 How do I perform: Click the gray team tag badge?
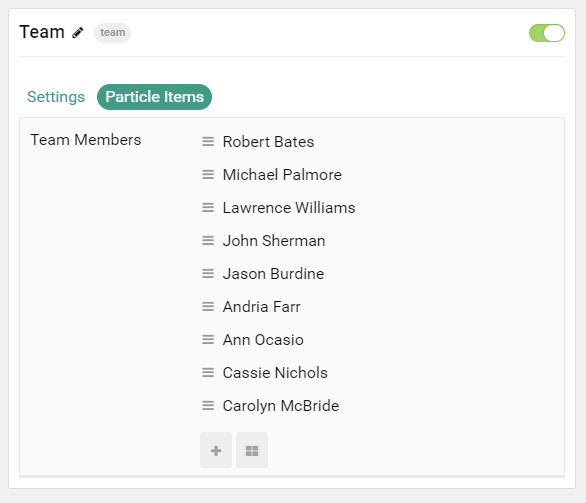click(112, 33)
